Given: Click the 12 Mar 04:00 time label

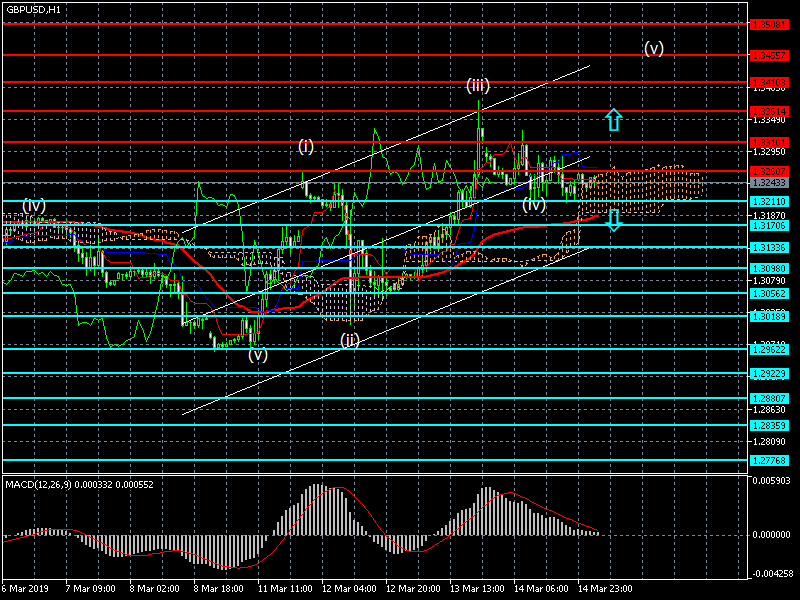Looking at the screenshot, I should [349, 589].
